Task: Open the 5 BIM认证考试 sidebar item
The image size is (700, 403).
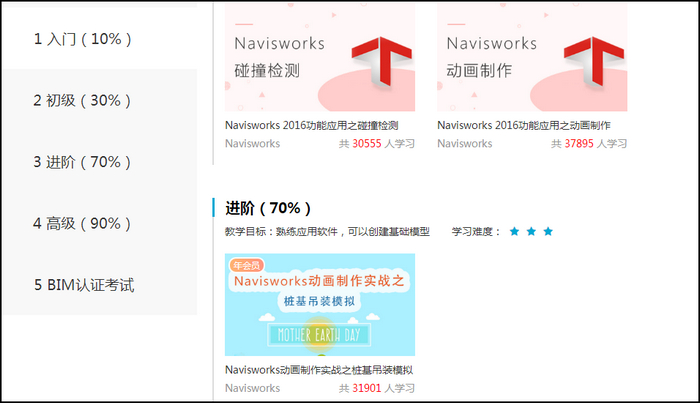Action: 100,285
